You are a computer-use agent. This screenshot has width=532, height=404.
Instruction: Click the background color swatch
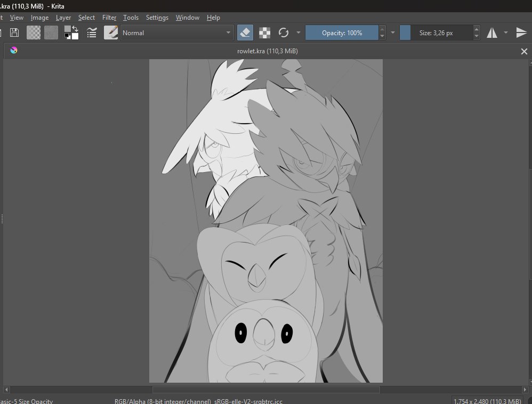tap(75, 36)
